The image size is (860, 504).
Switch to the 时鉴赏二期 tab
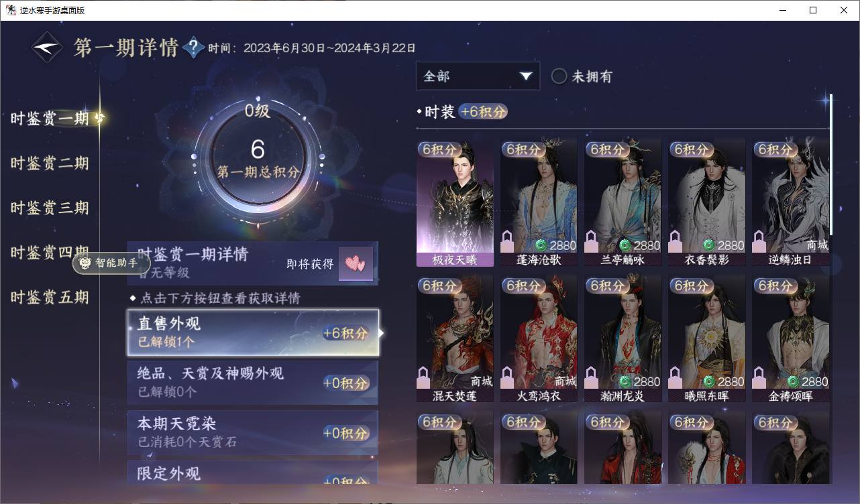point(50,164)
